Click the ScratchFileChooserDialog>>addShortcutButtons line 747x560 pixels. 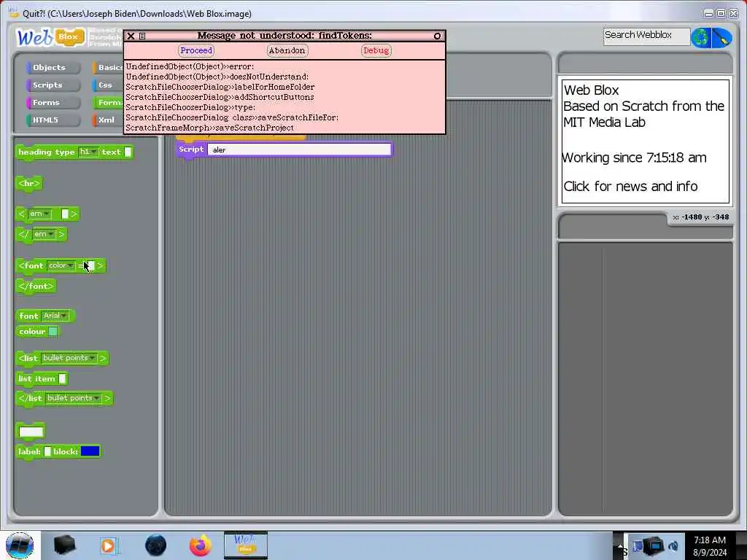pos(220,97)
